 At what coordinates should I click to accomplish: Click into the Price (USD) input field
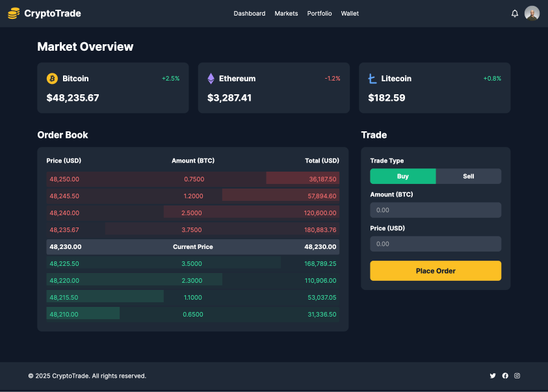pyautogui.click(x=436, y=244)
